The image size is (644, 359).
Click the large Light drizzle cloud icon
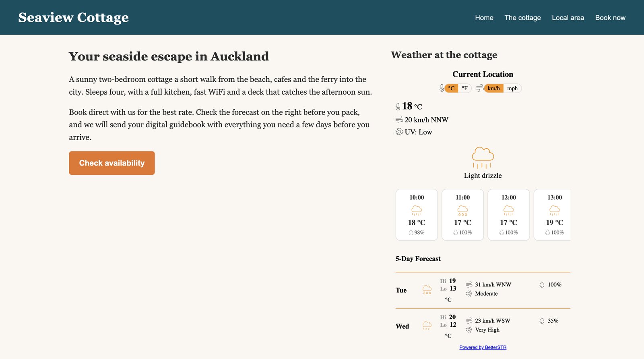pos(483,158)
